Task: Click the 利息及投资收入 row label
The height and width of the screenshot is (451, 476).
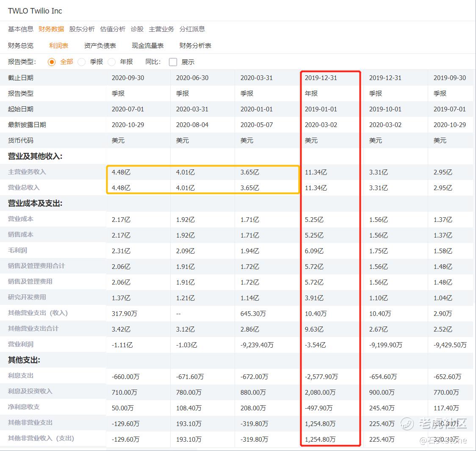Action: pos(30,392)
